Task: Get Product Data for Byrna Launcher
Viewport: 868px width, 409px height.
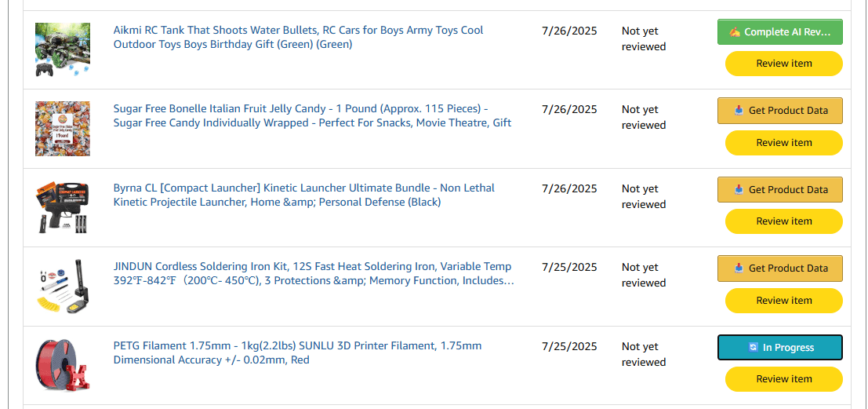Action: pos(779,190)
